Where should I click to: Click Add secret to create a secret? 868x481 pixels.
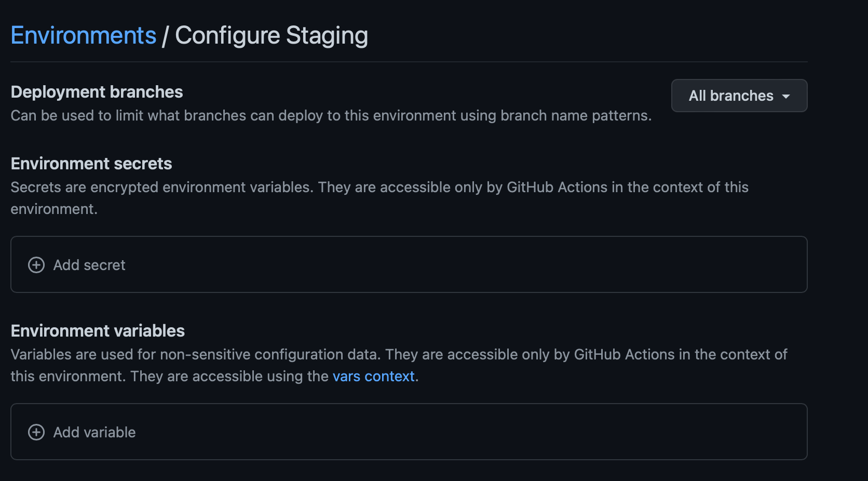click(89, 265)
